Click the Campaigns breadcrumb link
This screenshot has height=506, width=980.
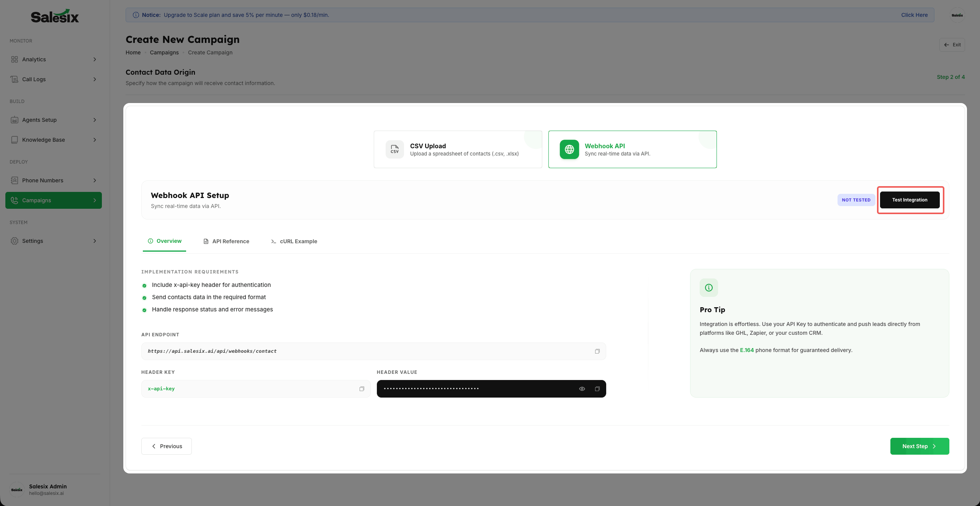(164, 52)
